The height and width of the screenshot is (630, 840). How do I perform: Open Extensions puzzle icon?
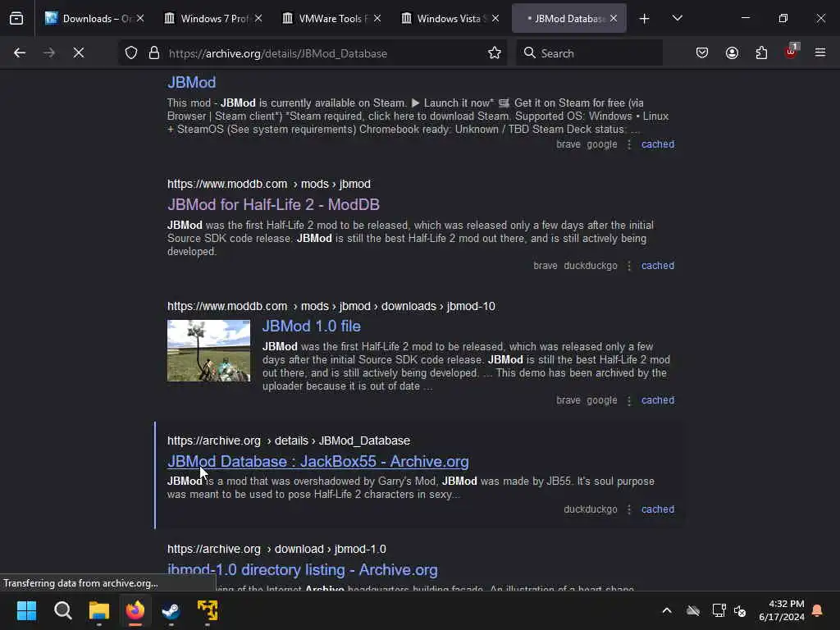pos(761,53)
